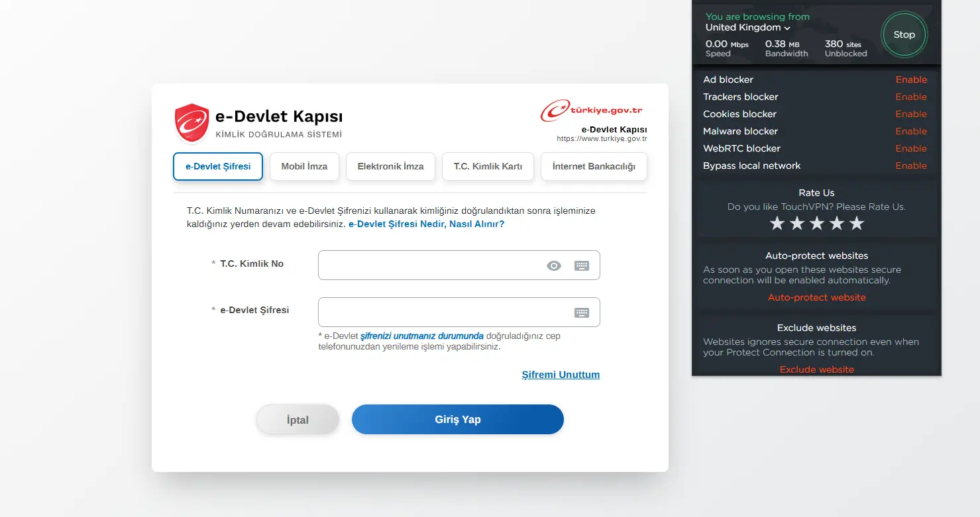Enable the Malware blocker

(x=911, y=131)
